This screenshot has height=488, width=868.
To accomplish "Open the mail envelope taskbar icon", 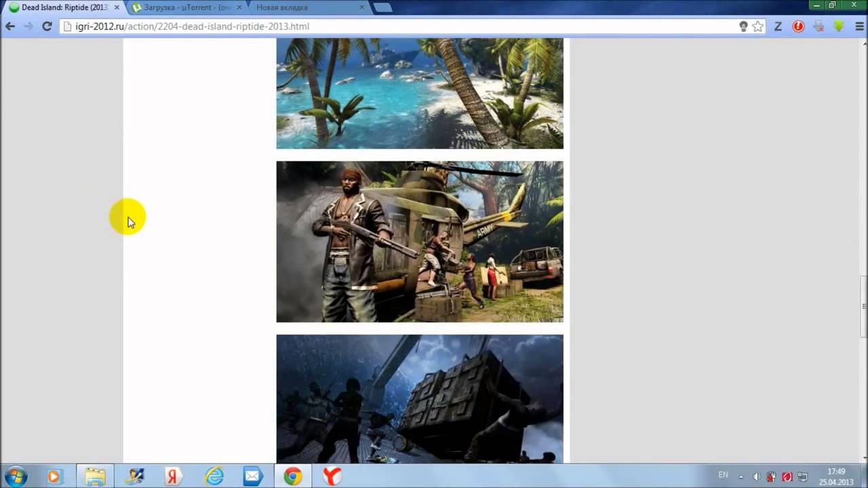I will click(253, 476).
